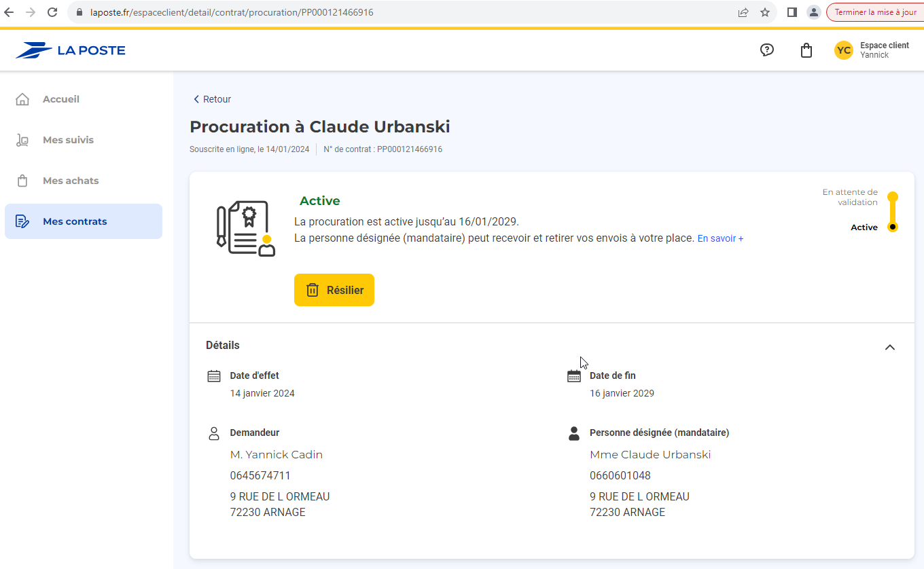This screenshot has height=569, width=924.
Task: Bookmark this page with the star icon
Action: click(x=765, y=12)
